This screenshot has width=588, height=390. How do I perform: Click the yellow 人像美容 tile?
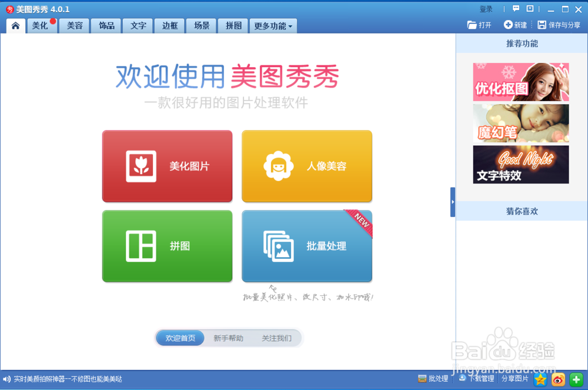307,166
